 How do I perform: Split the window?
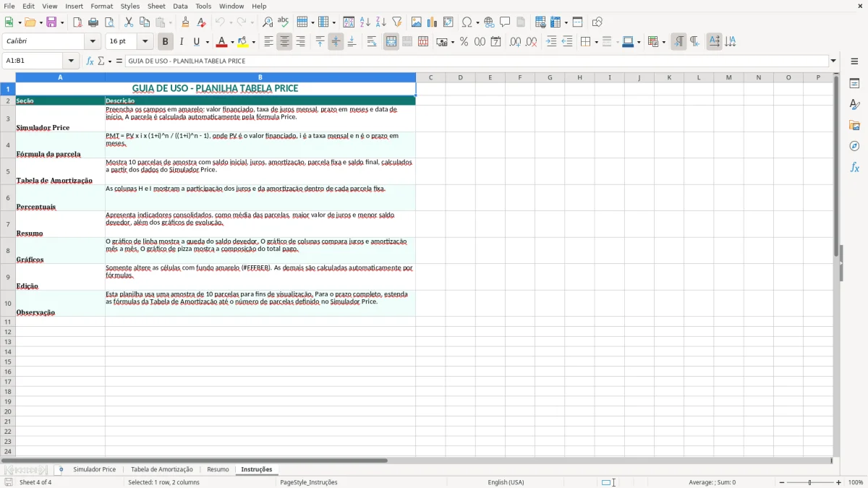[577, 22]
